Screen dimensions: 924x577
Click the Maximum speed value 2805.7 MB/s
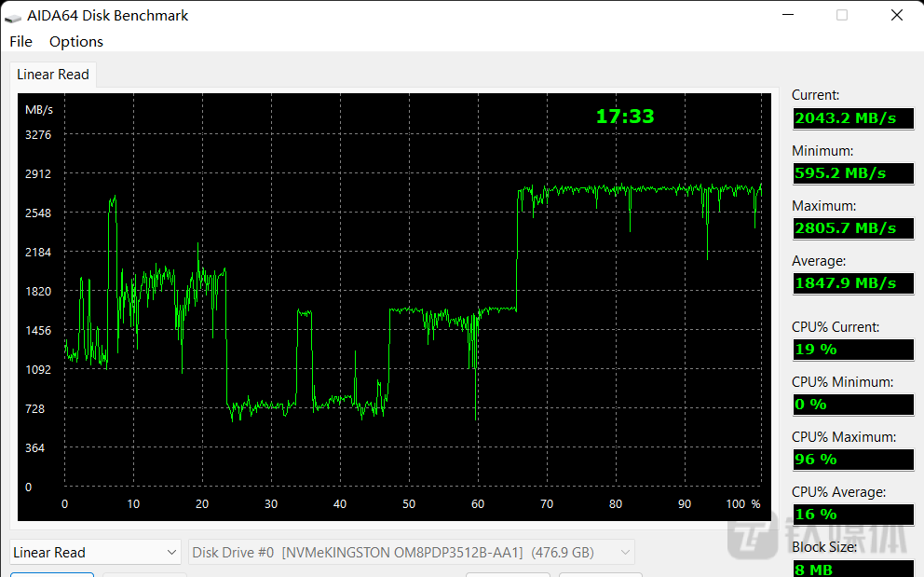(x=853, y=228)
